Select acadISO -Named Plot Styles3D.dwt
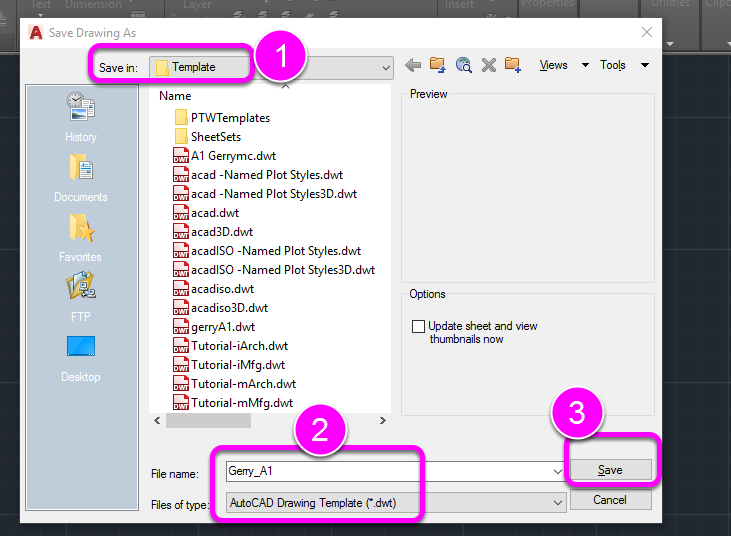731x536 pixels. point(274,270)
